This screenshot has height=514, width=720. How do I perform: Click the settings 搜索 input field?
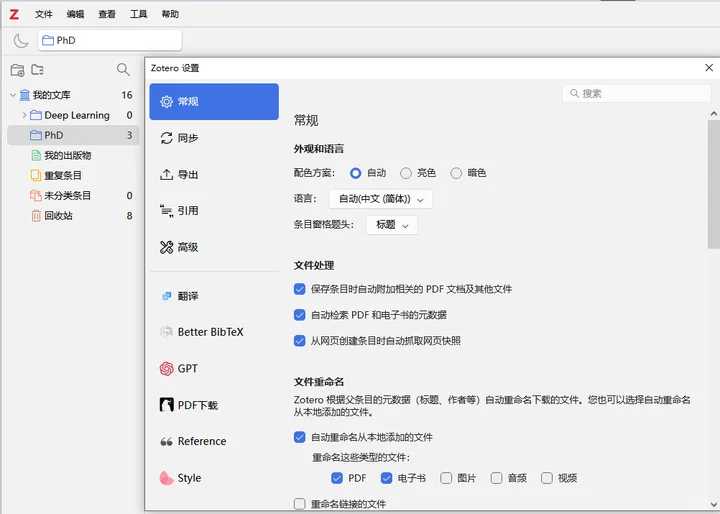(x=636, y=94)
